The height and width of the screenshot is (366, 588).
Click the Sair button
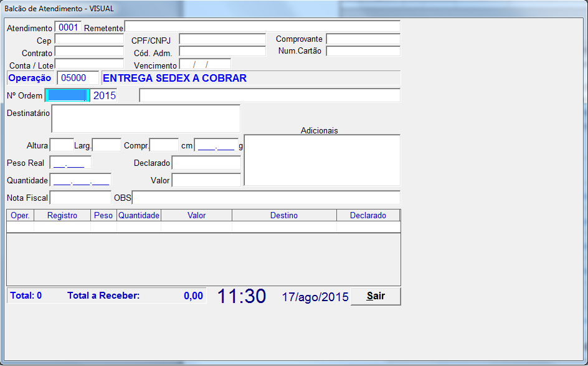tap(376, 296)
